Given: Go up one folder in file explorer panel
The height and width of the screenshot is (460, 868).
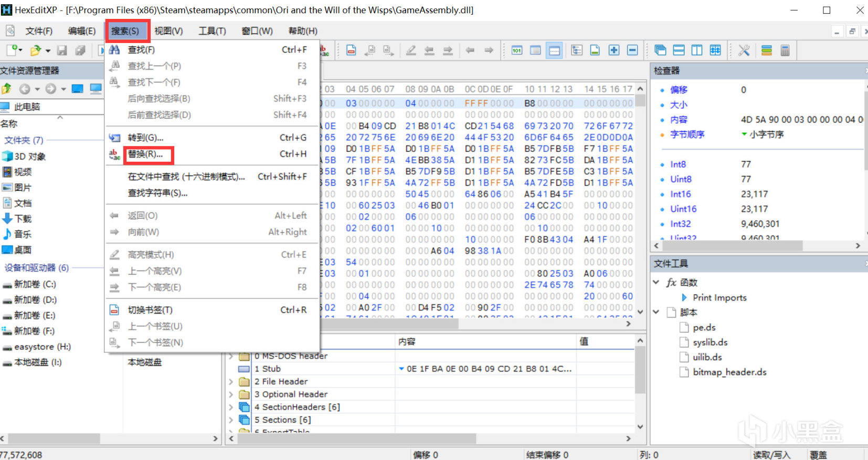Looking at the screenshot, I should pyautogui.click(x=6, y=89).
